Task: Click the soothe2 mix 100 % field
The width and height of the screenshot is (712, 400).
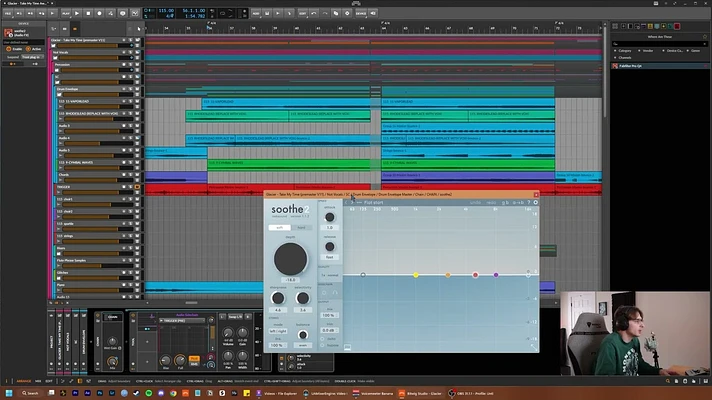Action: coord(328,315)
